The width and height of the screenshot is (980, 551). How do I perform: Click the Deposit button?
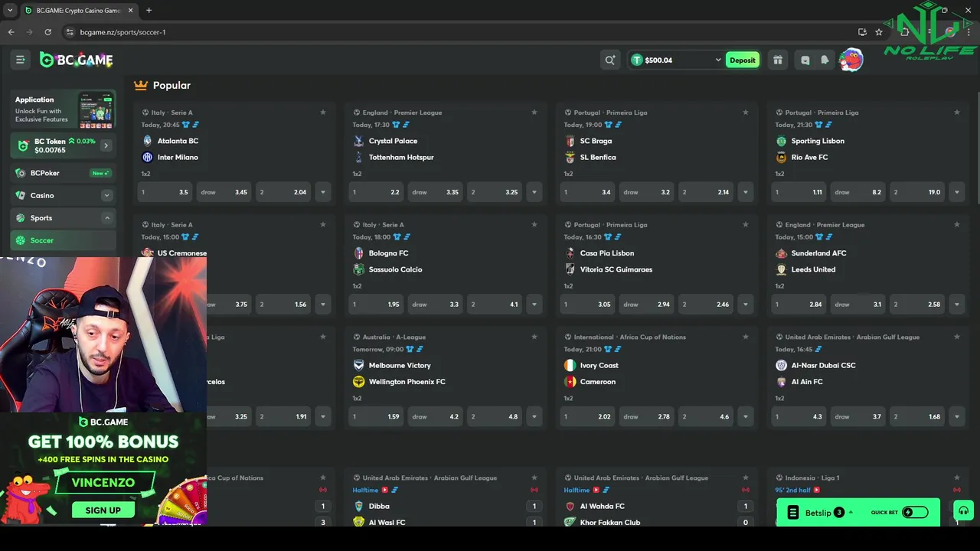point(742,60)
